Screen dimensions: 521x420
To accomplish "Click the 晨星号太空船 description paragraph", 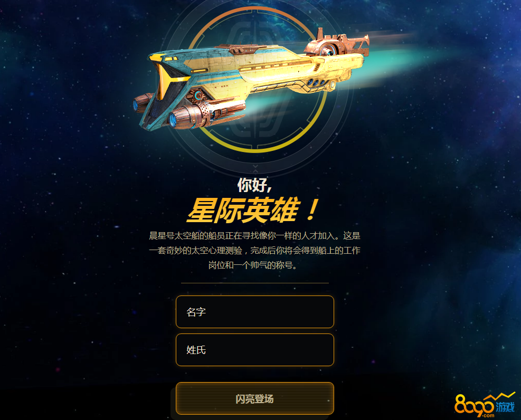I will (x=254, y=250).
